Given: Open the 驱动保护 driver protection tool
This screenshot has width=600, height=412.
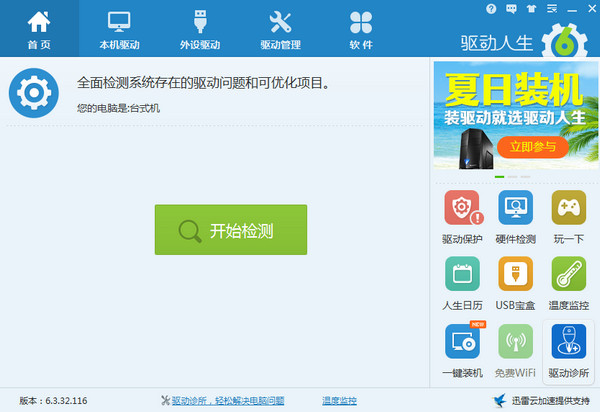Looking at the screenshot, I should coord(461,209).
